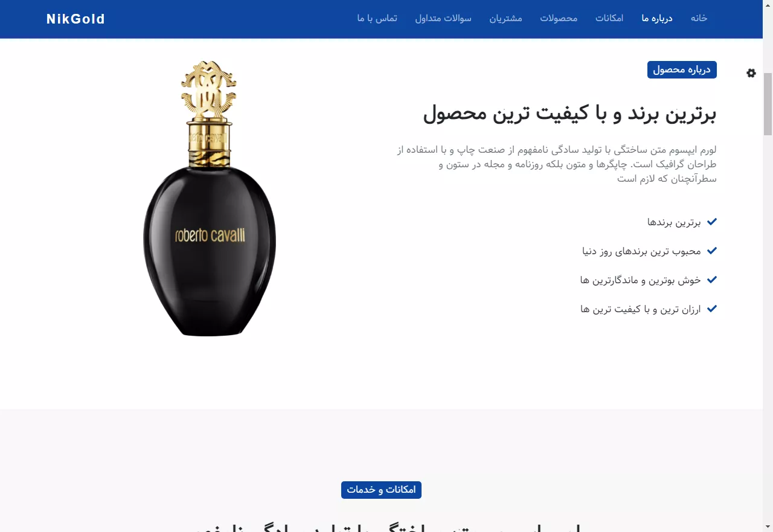Open امکانات navigation link
The image size is (773, 532).
coord(609,18)
